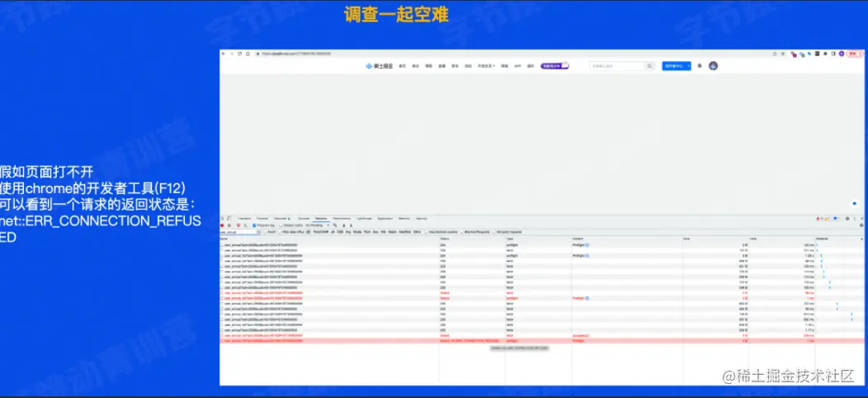Click the blue floating widget on page right
868x398 pixels.
(856, 203)
